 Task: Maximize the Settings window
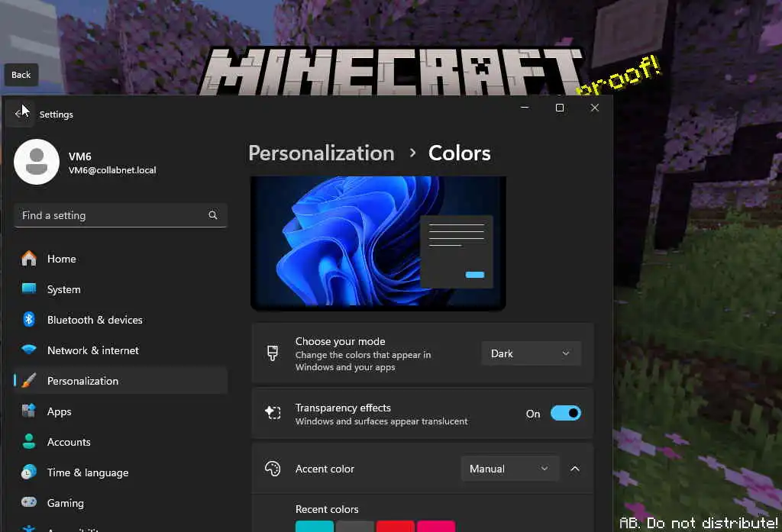[560, 108]
